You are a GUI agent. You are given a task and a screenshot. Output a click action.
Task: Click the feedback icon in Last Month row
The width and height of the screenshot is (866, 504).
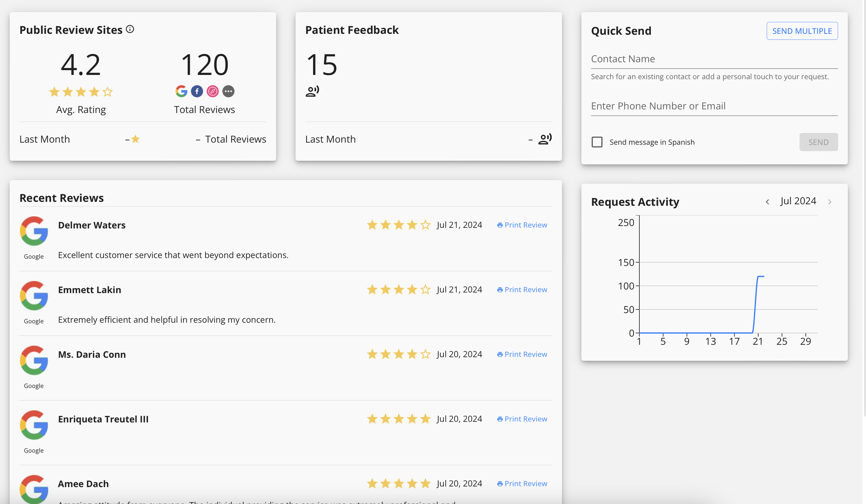click(545, 139)
